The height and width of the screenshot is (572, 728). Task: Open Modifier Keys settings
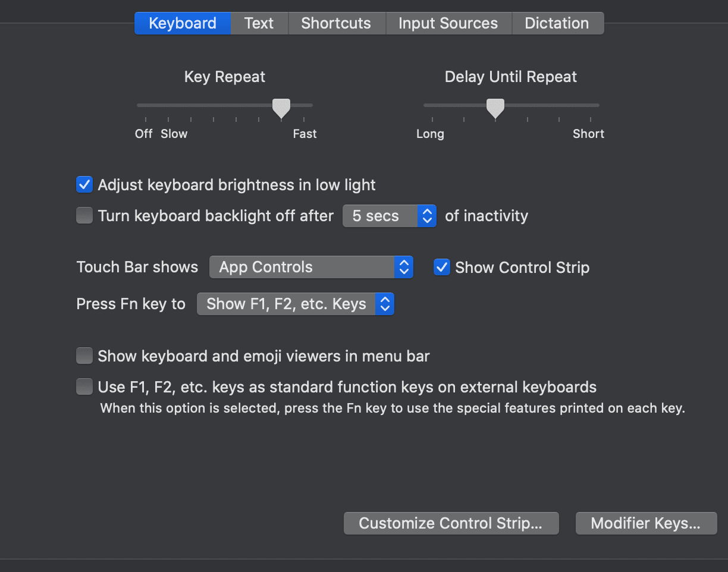pos(645,523)
